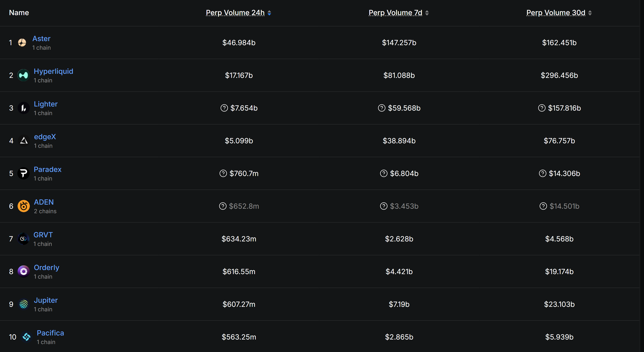Click the Paradex logo icon
The width and height of the screenshot is (644, 352).
pos(23,173)
